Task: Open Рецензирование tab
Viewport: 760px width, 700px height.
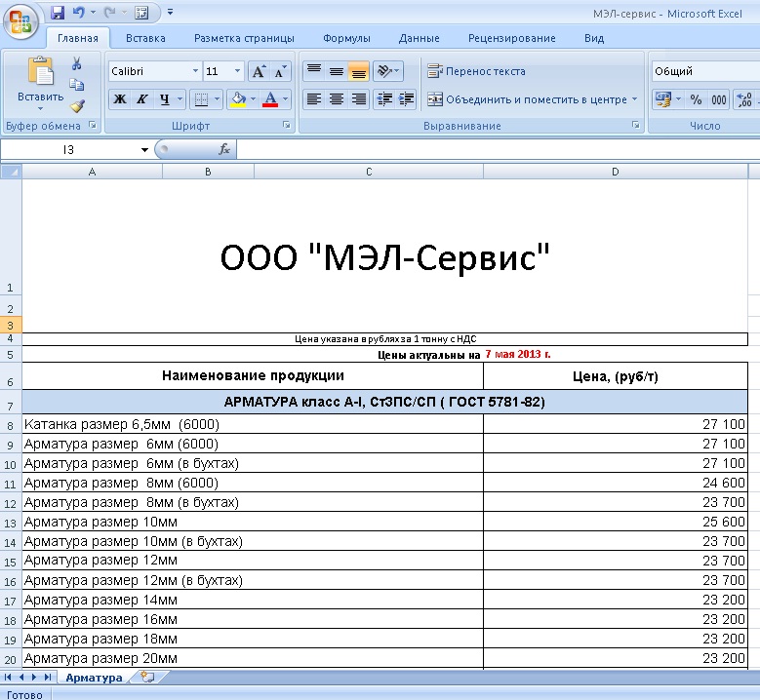Action: click(511, 38)
